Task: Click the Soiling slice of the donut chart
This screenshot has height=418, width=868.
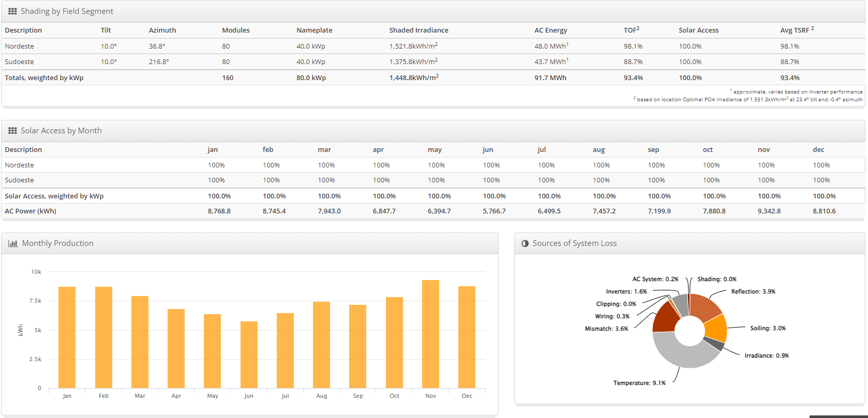Action: (716, 328)
